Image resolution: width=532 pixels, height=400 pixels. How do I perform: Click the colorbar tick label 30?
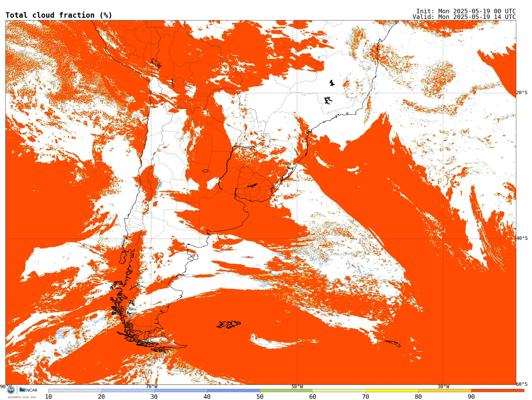(x=154, y=397)
